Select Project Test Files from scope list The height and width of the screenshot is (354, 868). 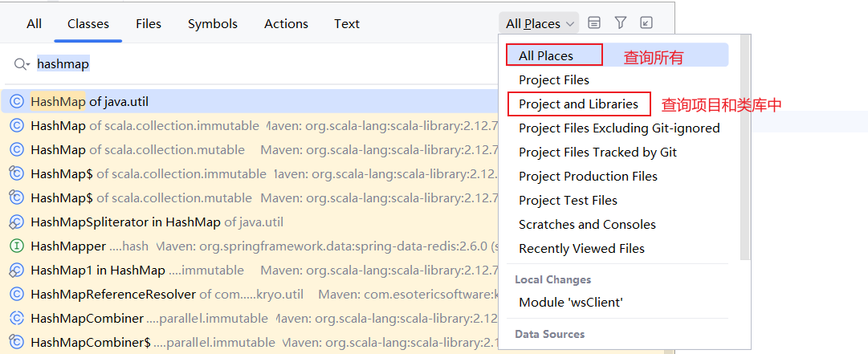click(x=568, y=201)
